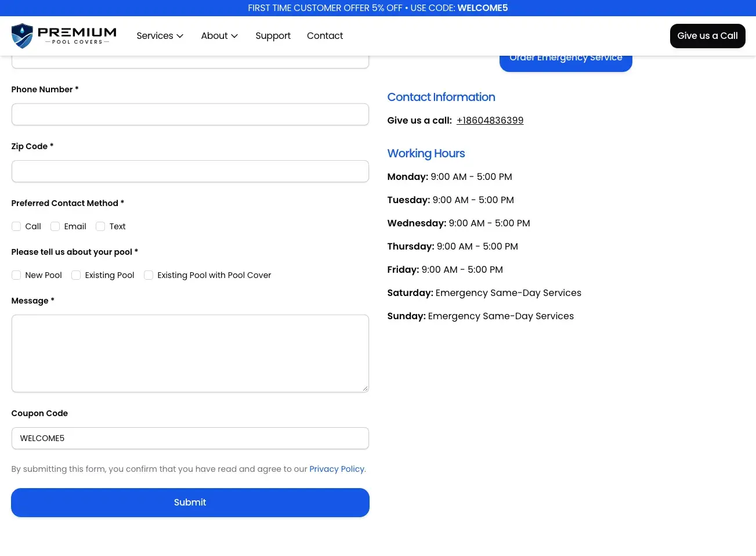Click the Tuesday hours line

451,200
